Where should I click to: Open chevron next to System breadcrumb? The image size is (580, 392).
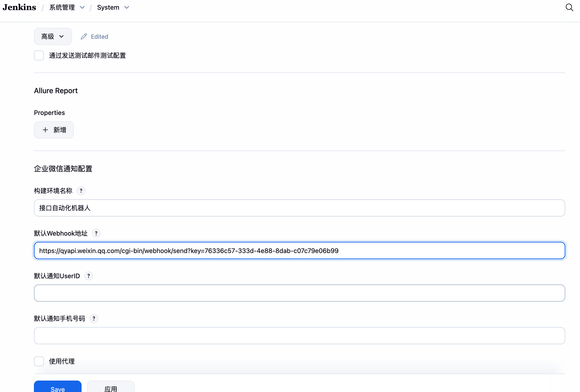click(x=127, y=8)
